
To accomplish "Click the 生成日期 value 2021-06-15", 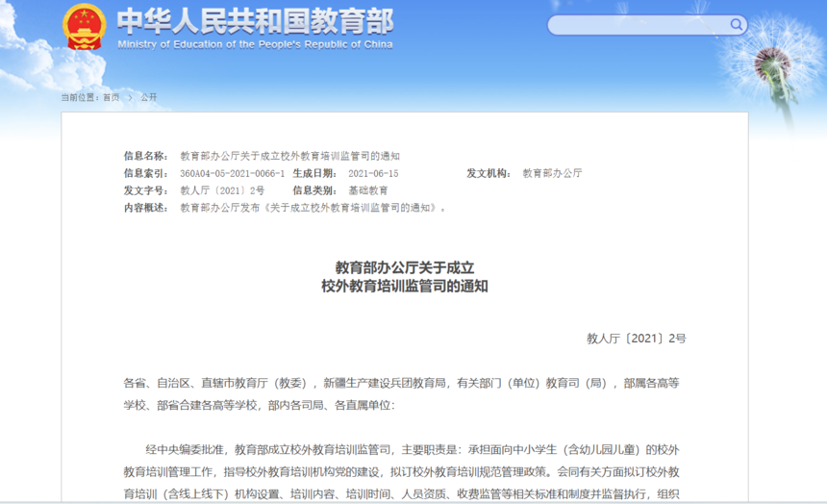I will tap(373, 173).
